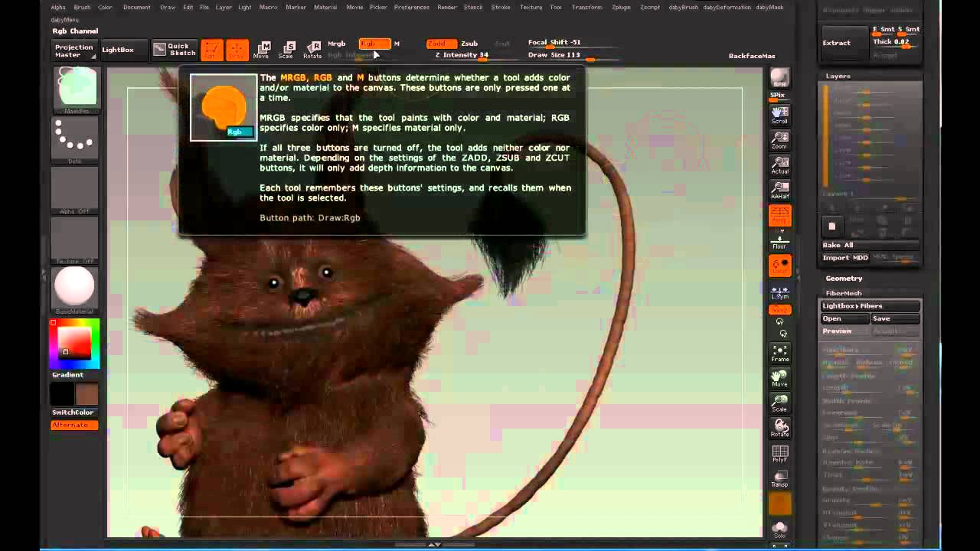Viewport: 980px width, 551px height.
Task: Select the brown main color swatch
Action: 87,394
